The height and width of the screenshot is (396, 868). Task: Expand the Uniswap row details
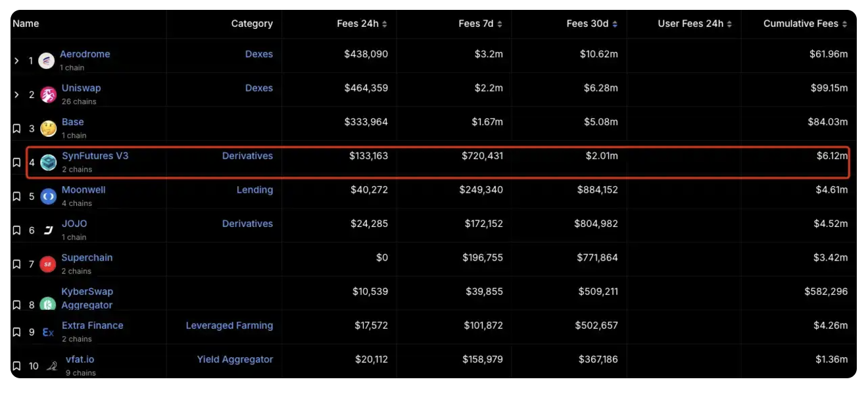coord(17,95)
